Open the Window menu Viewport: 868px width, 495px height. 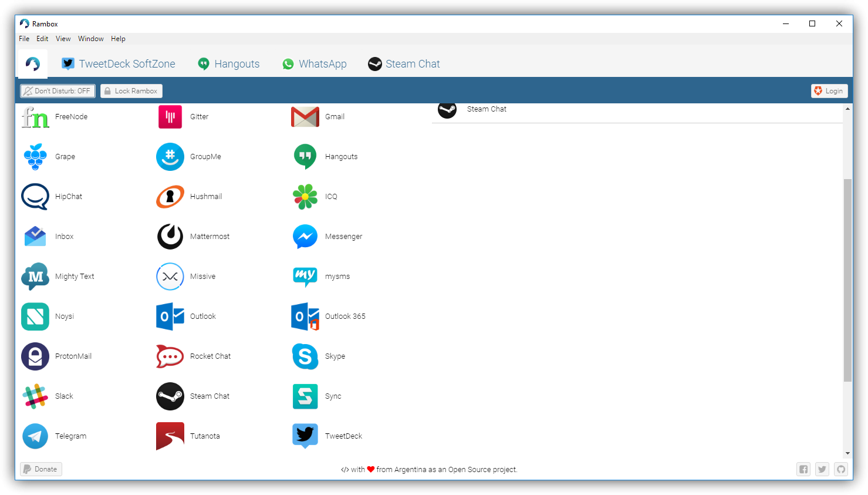[91, 39]
